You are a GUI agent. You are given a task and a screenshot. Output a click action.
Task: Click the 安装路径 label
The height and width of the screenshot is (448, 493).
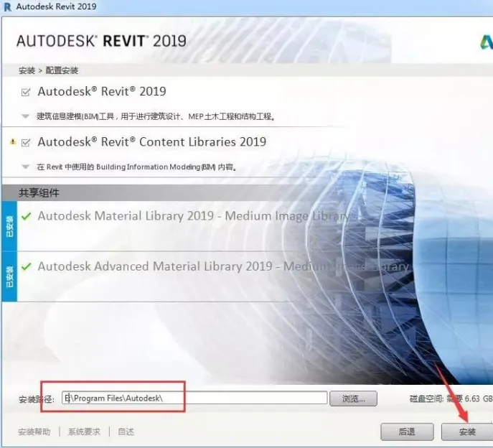click(37, 399)
